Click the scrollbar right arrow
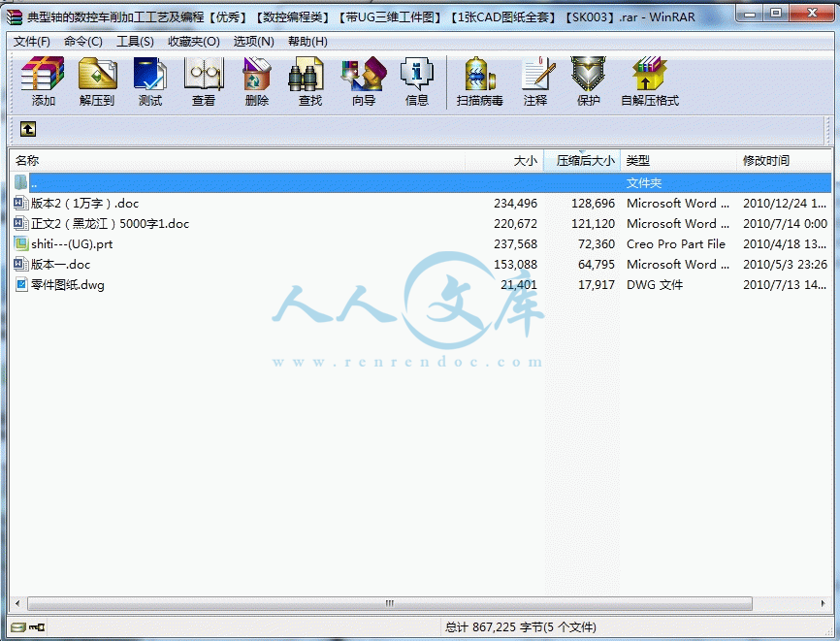The image size is (840, 641). 824,603
